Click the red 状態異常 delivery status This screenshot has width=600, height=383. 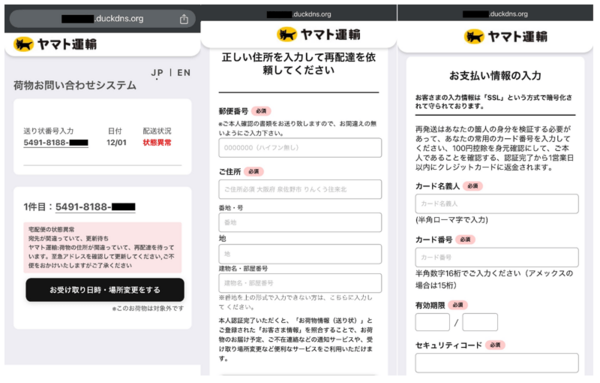click(157, 143)
